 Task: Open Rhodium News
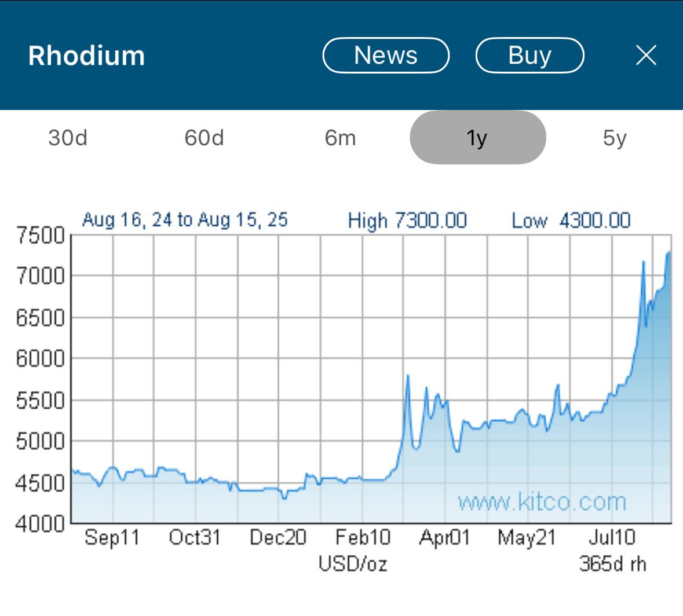tap(386, 55)
